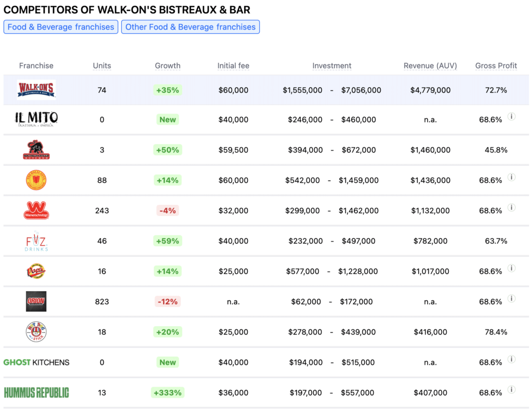
Task: Click info icon in Il Mito row
Action: [512, 117]
